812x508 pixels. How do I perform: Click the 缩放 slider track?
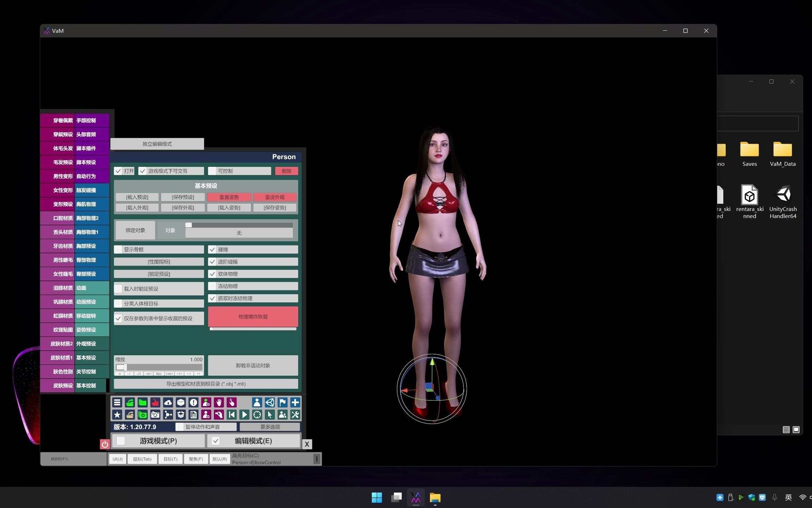pos(159,367)
